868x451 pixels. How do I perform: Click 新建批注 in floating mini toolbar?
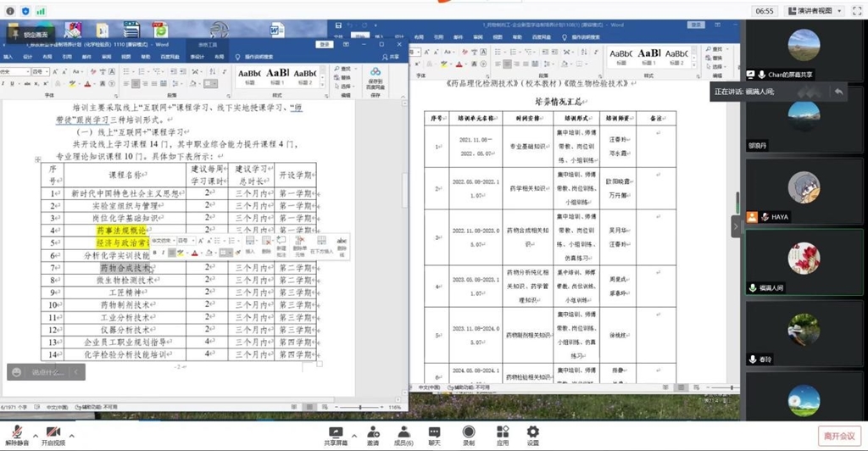coord(281,246)
